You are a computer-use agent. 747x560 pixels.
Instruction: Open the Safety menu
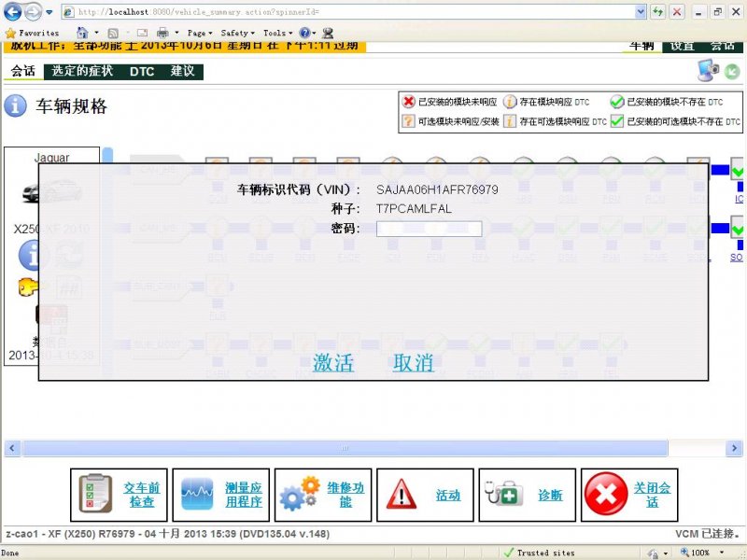237,33
